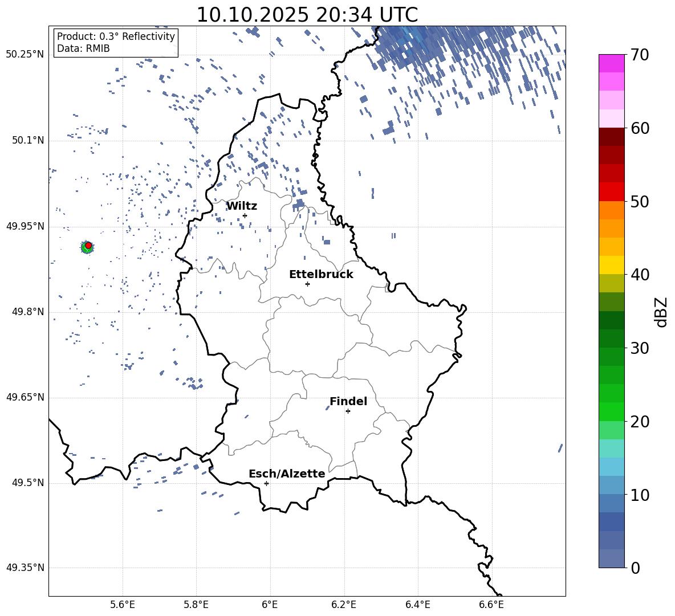Viewport: 675px width, 616px height.
Task: Click the 6.2°E longitude label
Action: (344, 605)
